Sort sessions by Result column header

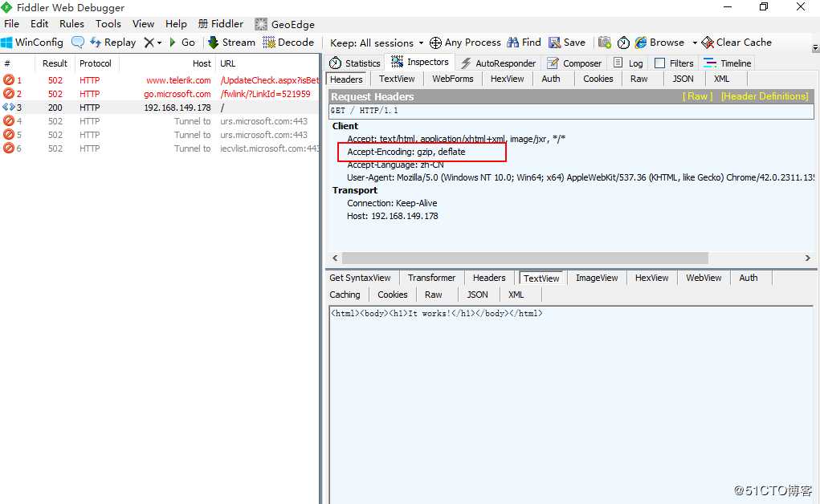55,63
